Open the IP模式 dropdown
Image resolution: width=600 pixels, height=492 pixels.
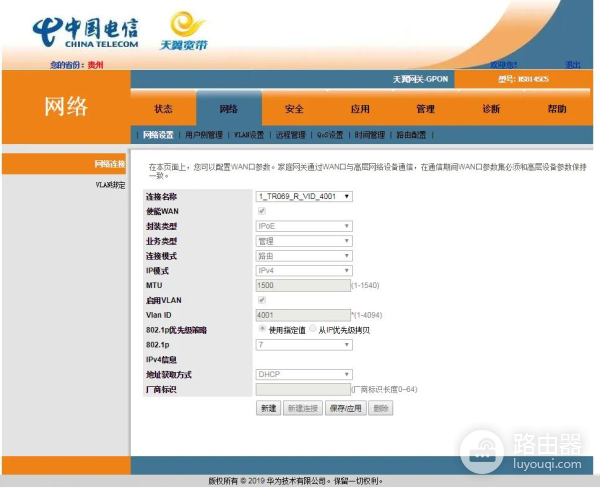click(x=304, y=270)
